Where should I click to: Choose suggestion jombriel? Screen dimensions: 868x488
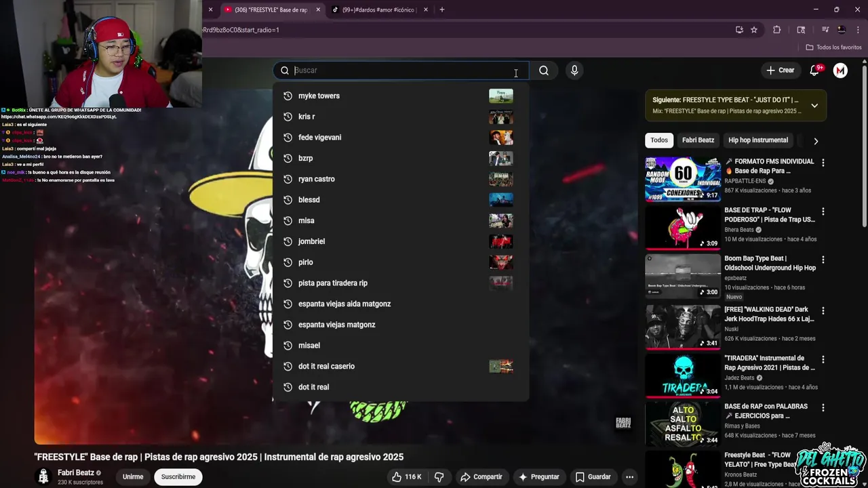pos(400,241)
